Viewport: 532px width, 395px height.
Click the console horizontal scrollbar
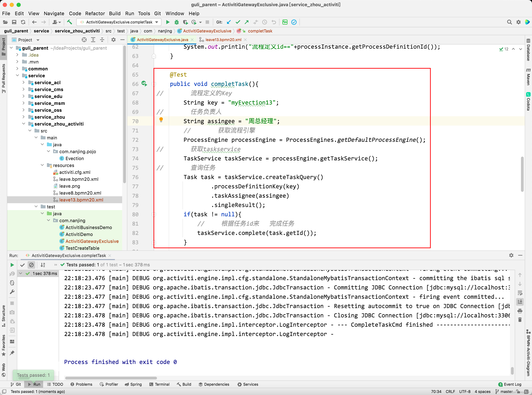point(111,378)
